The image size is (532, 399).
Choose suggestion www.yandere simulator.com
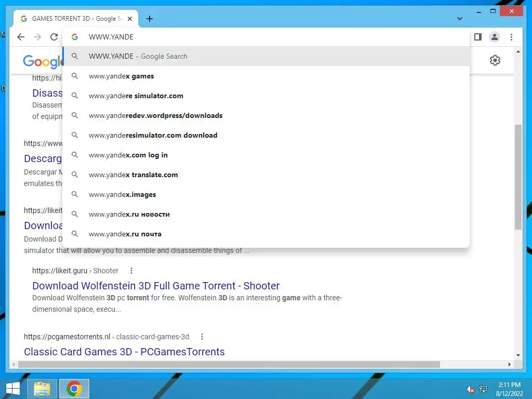click(x=267, y=96)
